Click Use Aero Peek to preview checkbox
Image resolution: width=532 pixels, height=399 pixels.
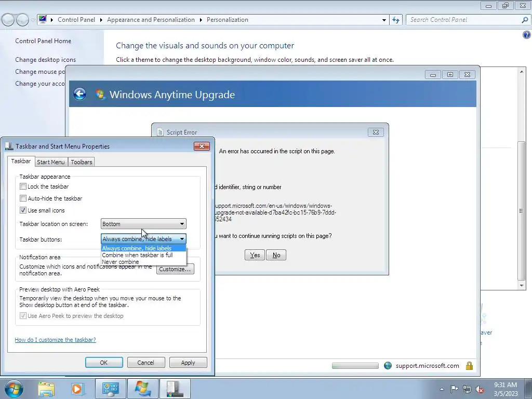pos(23,315)
